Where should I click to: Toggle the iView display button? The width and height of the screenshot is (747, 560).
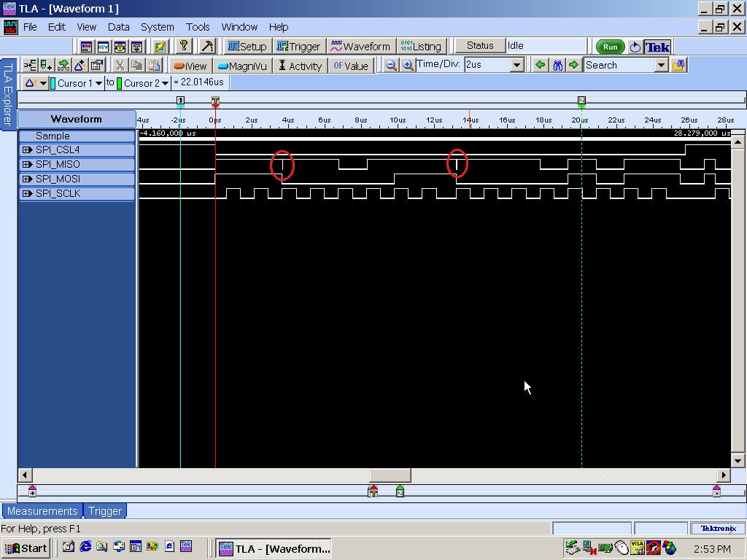(x=190, y=66)
